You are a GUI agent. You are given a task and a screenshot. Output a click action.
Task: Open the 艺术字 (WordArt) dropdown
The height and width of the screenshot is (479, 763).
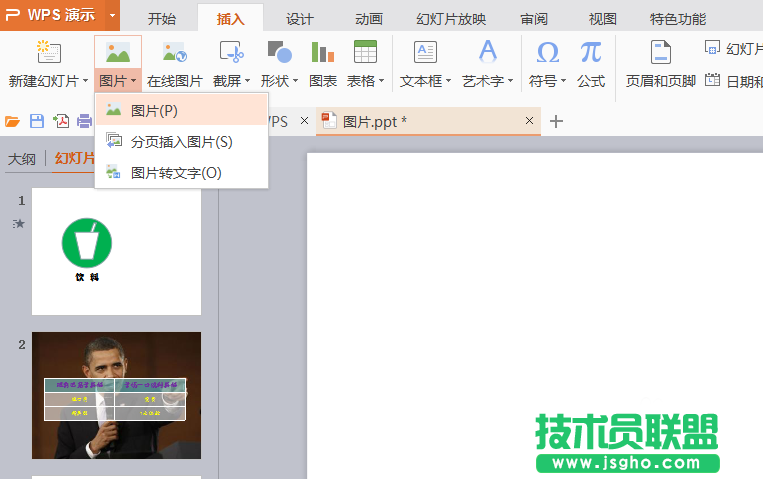point(494,81)
